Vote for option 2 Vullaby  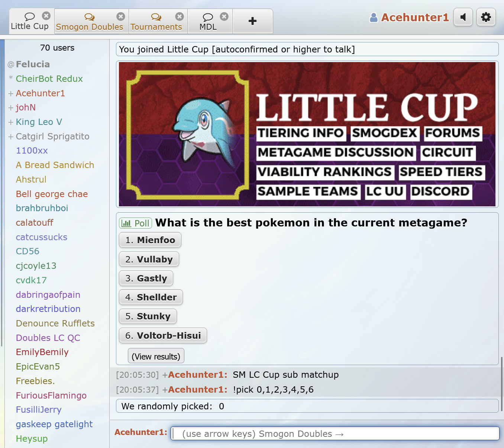(149, 259)
